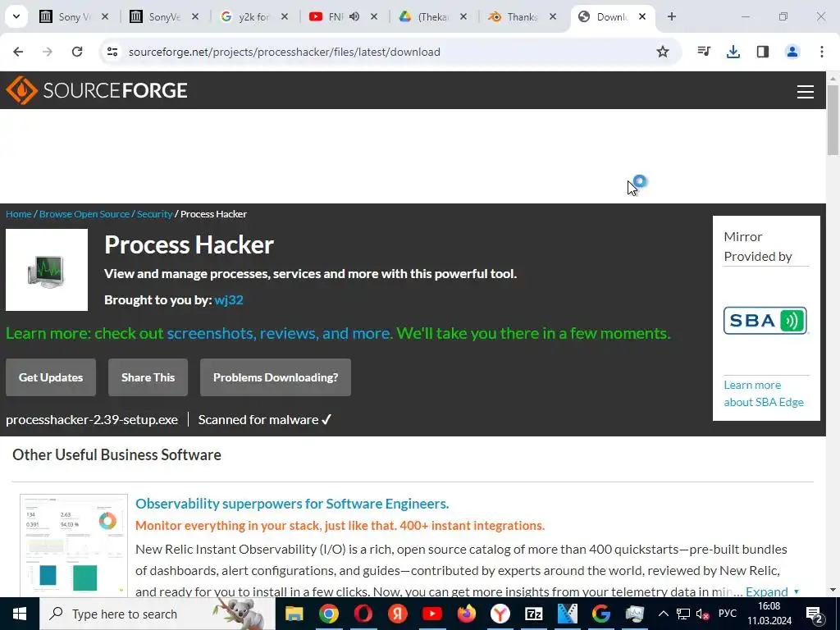Bookmark this page with the star icon
This screenshot has height=630, width=840.
663,52
